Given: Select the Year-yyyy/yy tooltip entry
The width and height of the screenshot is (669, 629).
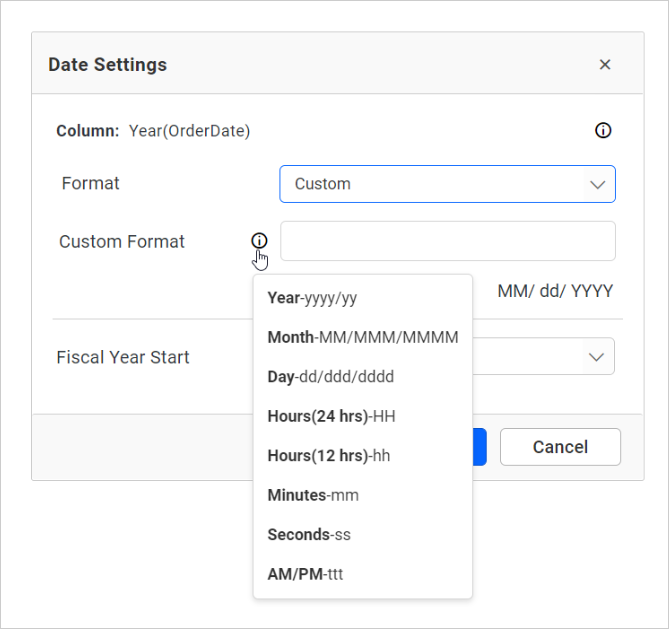Looking at the screenshot, I should point(312,298).
